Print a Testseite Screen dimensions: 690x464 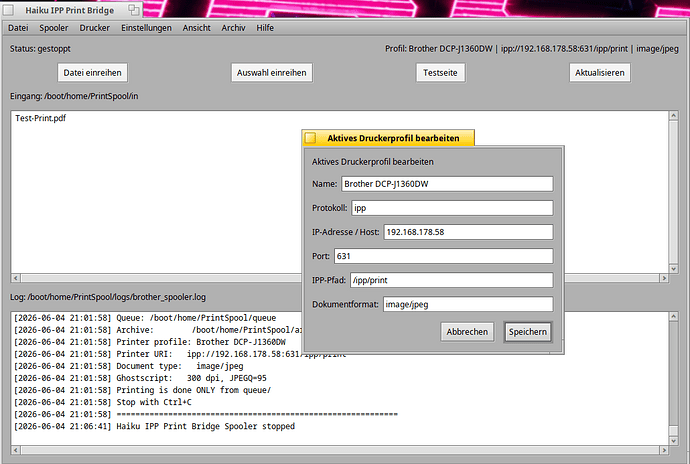click(x=440, y=73)
